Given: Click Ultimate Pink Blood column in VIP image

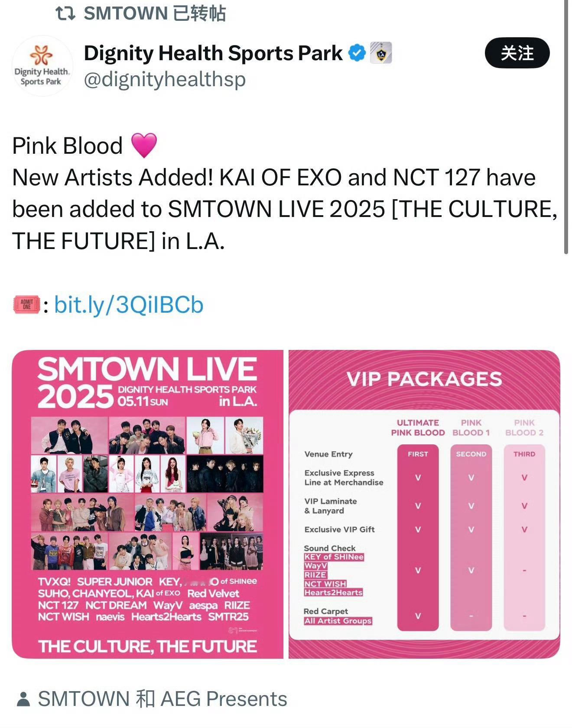Looking at the screenshot, I should tap(418, 537).
